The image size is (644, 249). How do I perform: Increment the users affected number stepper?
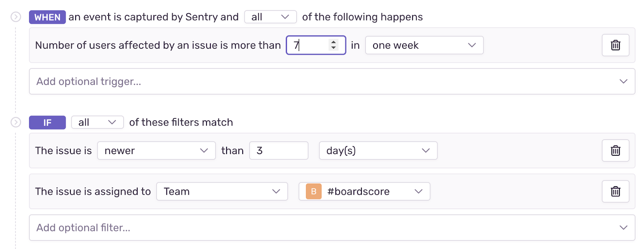coord(333,42)
